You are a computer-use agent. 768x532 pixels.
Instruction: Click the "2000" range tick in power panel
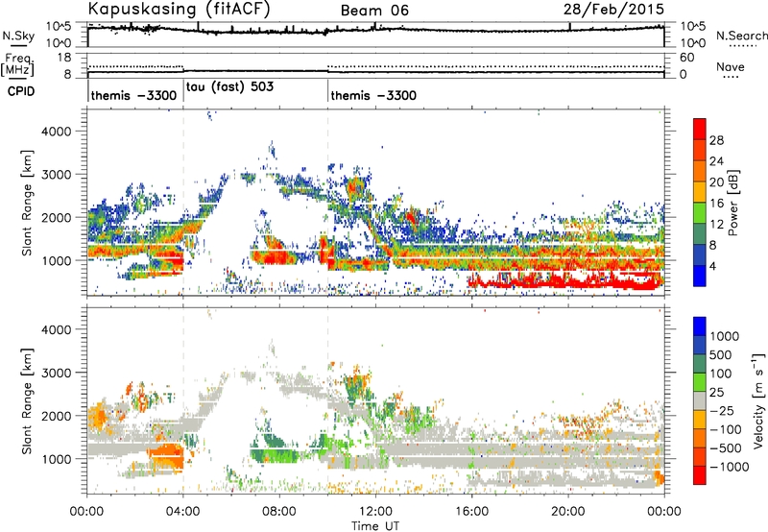tap(57, 218)
